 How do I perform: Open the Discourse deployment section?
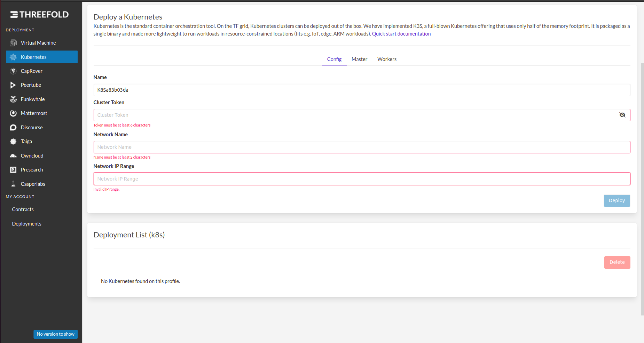click(32, 127)
